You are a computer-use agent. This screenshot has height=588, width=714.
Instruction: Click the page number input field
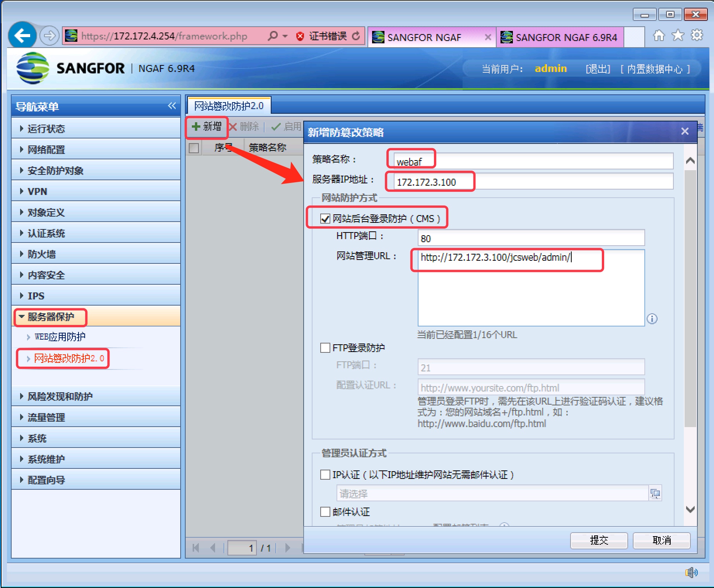pos(242,548)
